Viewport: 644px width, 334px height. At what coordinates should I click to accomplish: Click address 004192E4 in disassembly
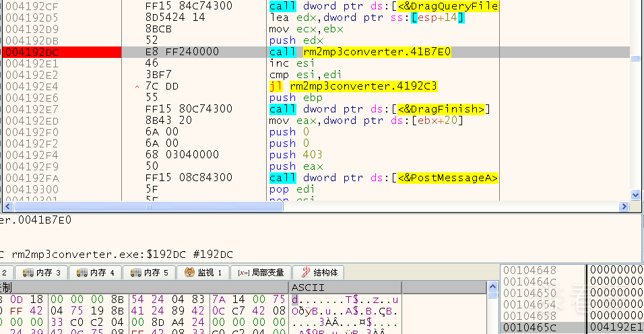pyautogui.click(x=32, y=87)
